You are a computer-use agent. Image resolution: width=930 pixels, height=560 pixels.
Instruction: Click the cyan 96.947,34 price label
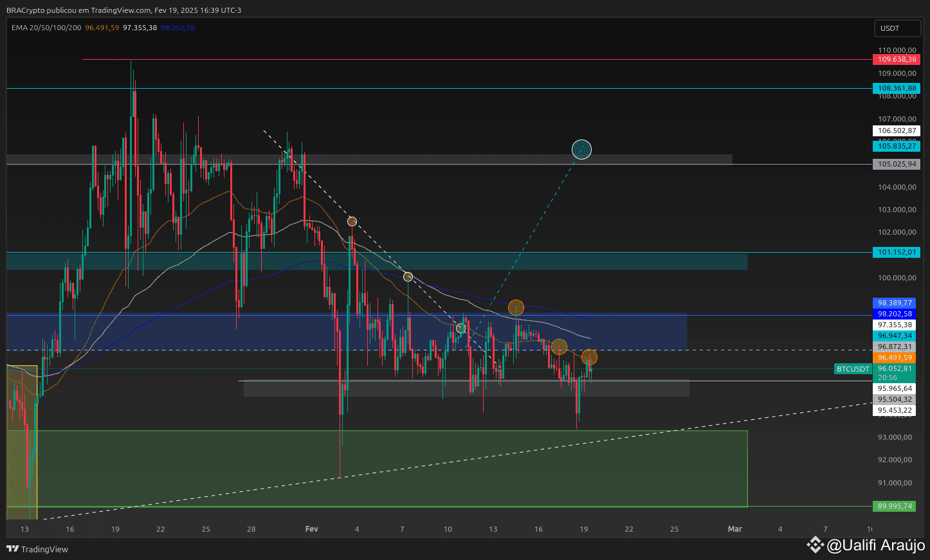click(895, 336)
